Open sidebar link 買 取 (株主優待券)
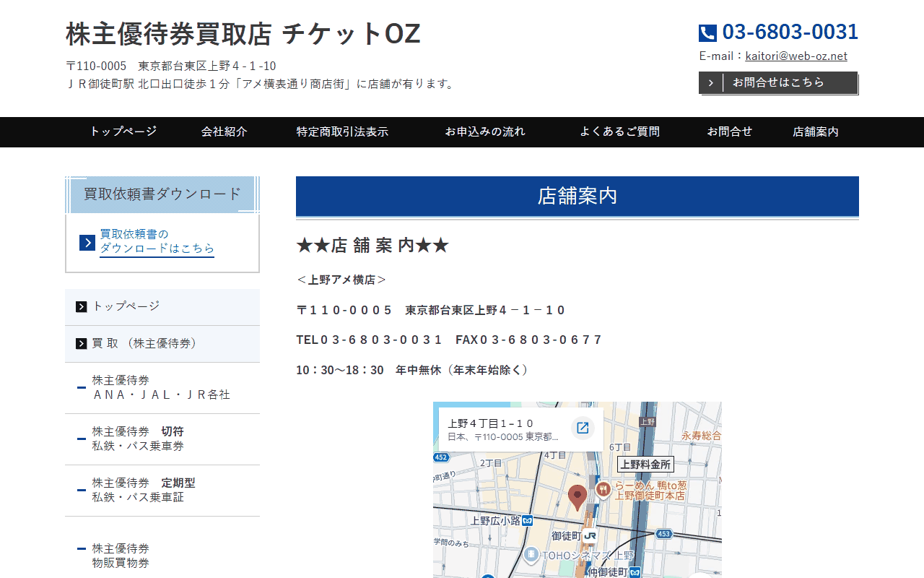 [162, 344]
